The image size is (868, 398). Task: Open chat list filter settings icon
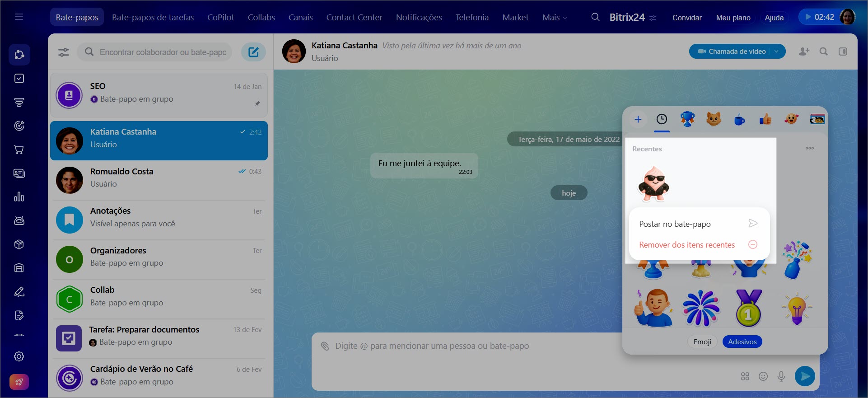[64, 52]
